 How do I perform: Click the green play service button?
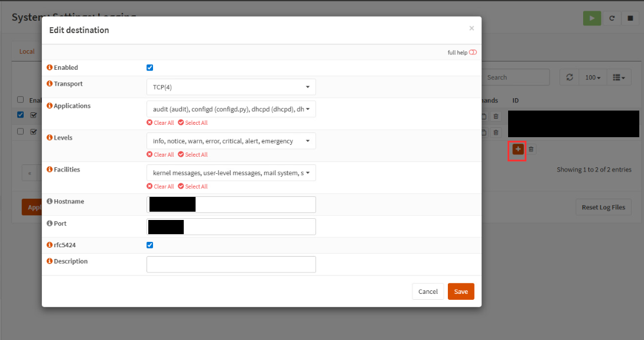pyautogui.click(x=591, y=18)
